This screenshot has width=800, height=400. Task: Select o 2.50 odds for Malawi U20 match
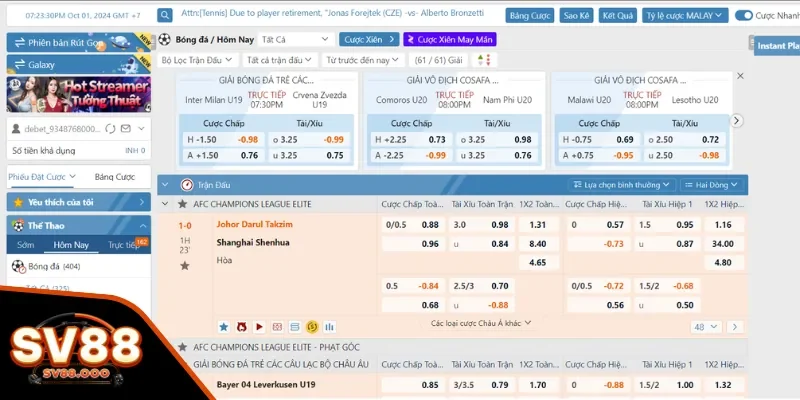click(685, 139)
